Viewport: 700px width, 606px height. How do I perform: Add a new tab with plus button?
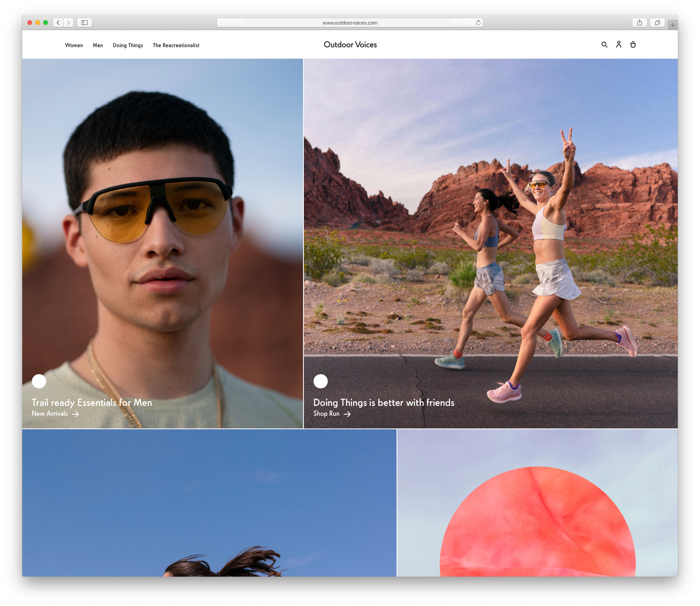coord(673,25)
